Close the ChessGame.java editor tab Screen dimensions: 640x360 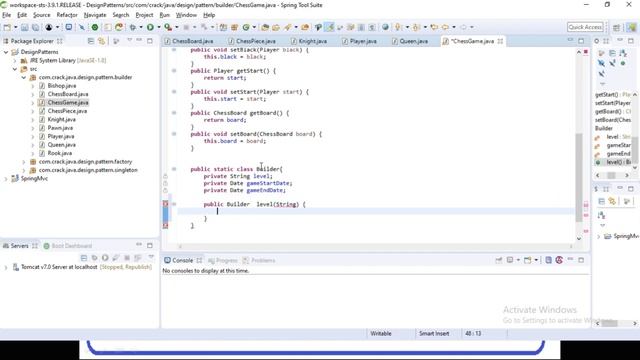[x=500, y=41]
